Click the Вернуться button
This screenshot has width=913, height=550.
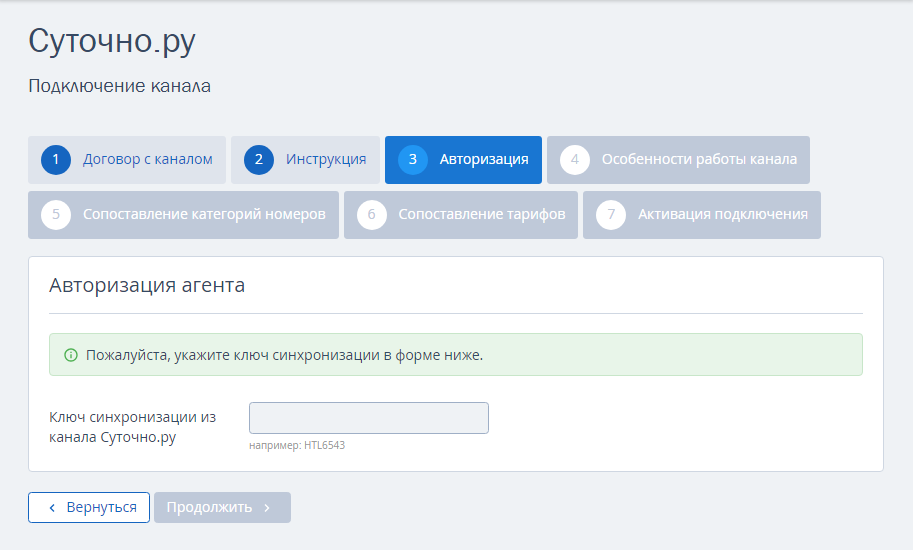pyautogui.click(x=89, y=508)
